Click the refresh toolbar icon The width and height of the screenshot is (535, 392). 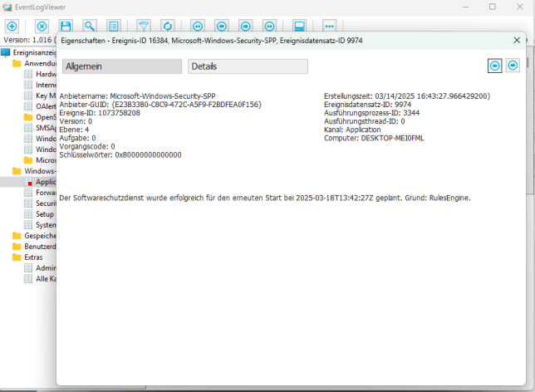(166, 27)
